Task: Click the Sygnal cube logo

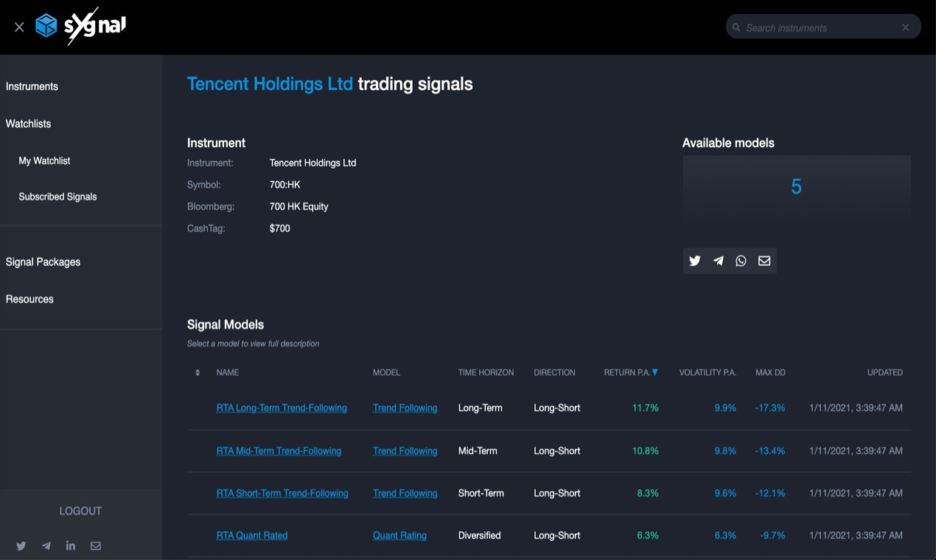Action: [x=46, y=27]
